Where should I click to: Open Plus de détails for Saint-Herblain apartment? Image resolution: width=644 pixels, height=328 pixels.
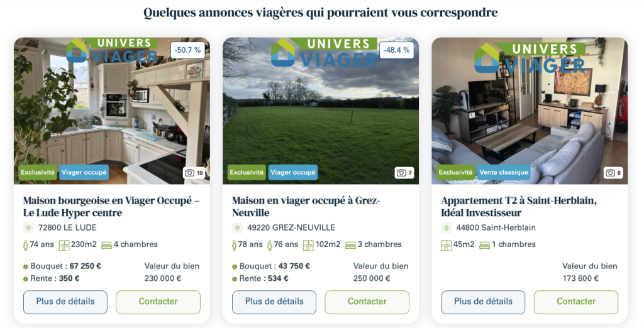[x=483, y=302]
